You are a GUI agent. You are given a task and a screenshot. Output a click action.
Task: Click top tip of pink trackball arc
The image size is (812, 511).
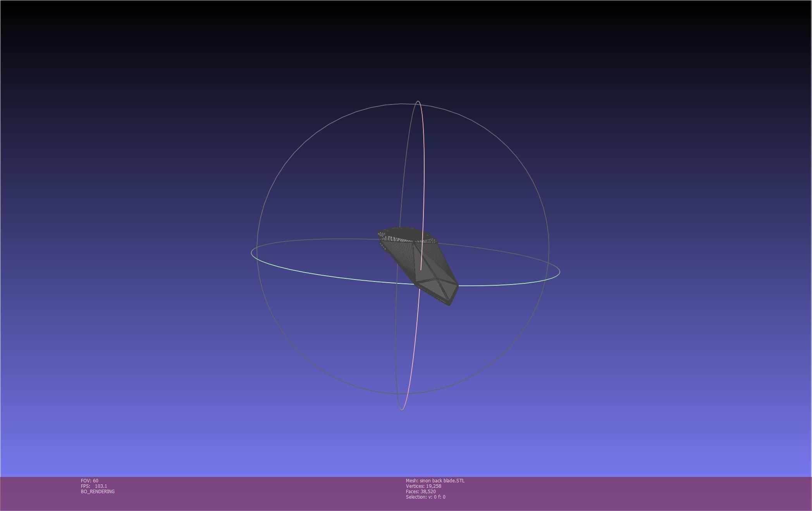click(x=418, y=101)
